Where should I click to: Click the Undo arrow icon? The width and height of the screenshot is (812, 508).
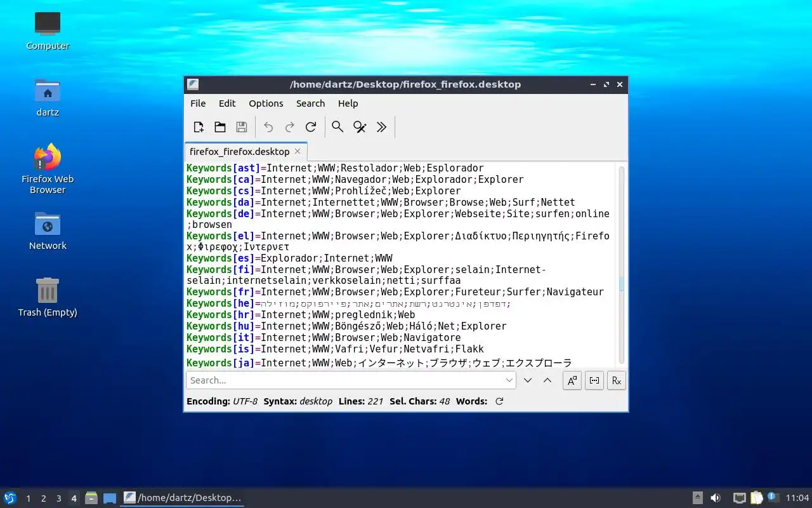click(x=268, y=127)
